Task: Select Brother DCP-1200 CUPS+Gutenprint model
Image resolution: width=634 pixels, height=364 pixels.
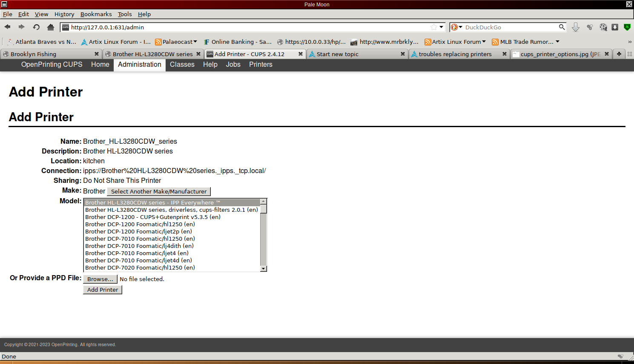Action: pyautogui.click(x=153, y=217)
